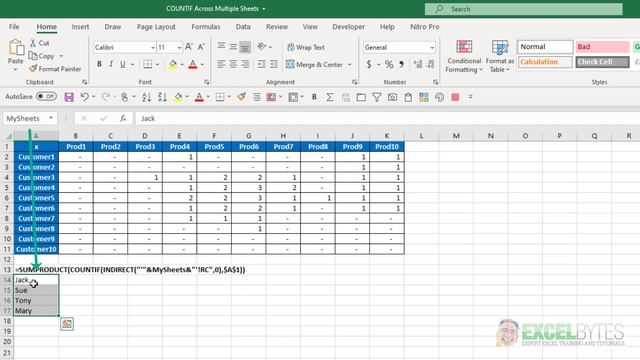Save the workbook from the Quick Access toolbar
640x360 pixels.
(69, 97)
